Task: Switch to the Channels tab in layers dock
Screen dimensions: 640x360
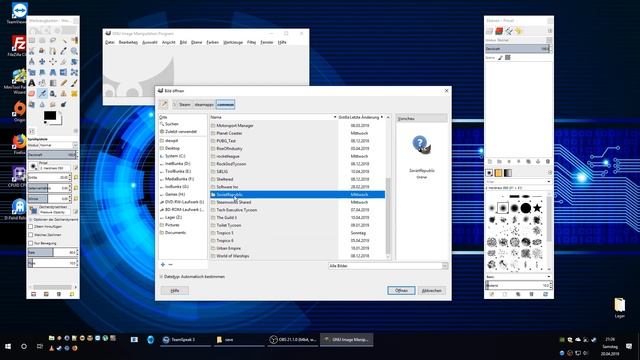Action: (499, 31)
